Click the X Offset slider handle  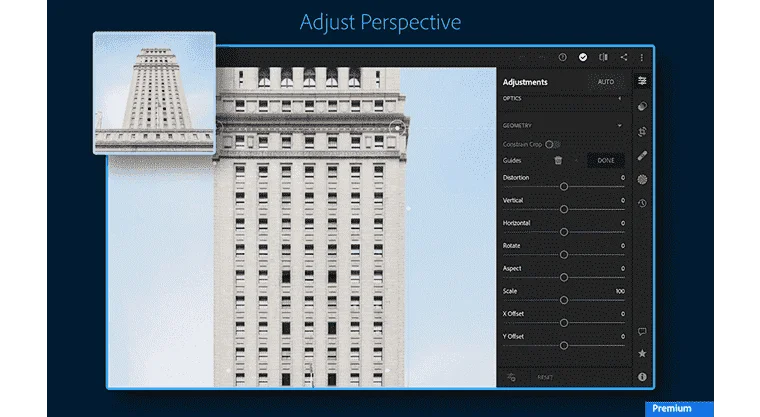(564, 323)
